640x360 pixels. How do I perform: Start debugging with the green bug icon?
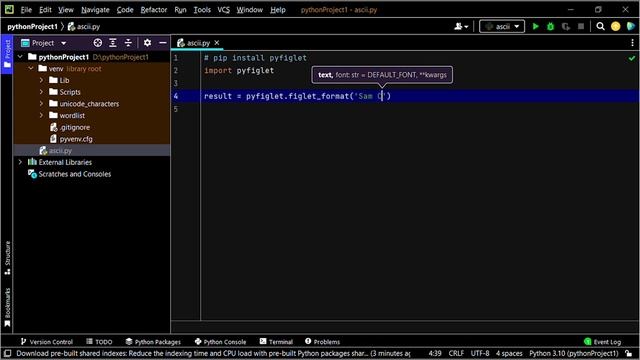point(551,27)
